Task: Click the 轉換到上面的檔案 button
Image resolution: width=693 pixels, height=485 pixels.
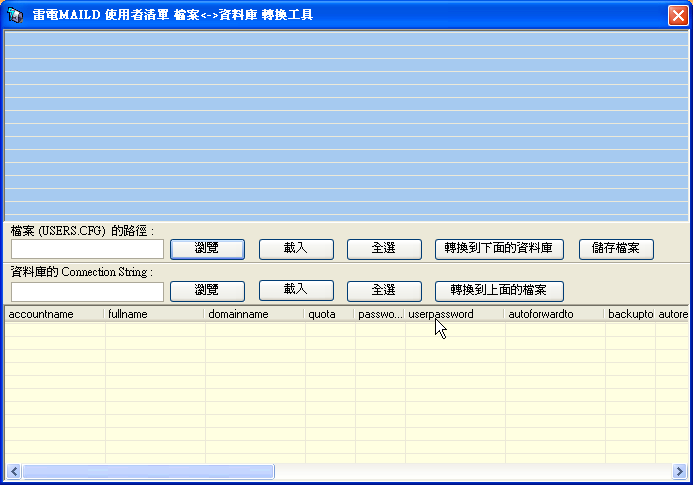Action: point(500,291)
